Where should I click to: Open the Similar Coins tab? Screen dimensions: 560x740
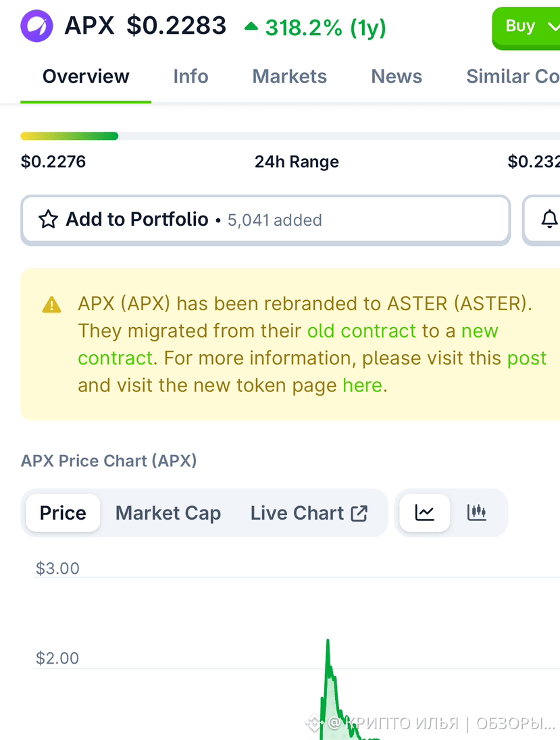point(513,76)
